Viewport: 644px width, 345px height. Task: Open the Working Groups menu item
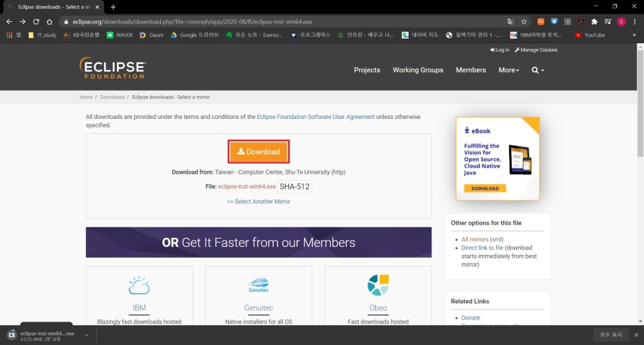pos(418,70)
